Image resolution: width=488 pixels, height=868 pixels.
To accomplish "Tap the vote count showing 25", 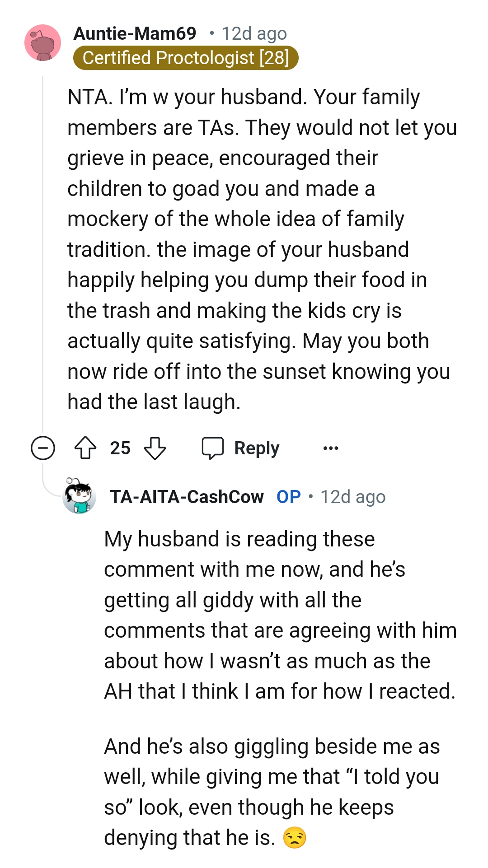I will pos(120,448).
